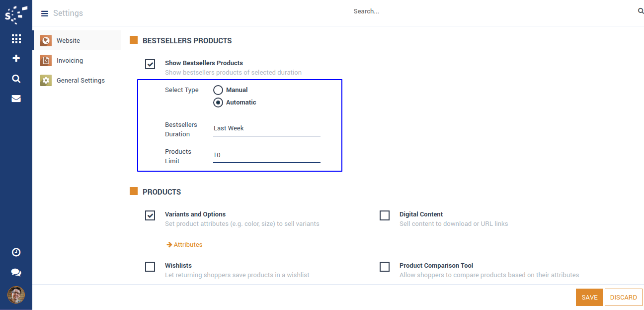Open the Bestsellers Duration dropdown
644x310 pixels.
point(266,128)
